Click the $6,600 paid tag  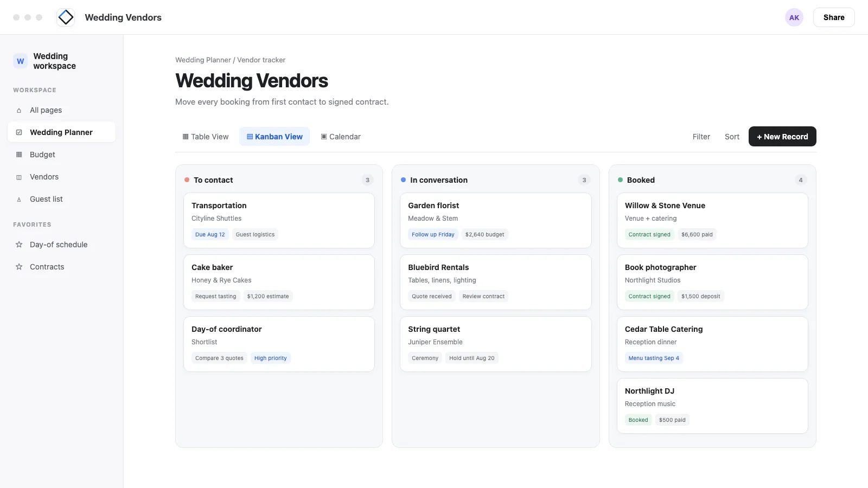[x=697, y=235]
